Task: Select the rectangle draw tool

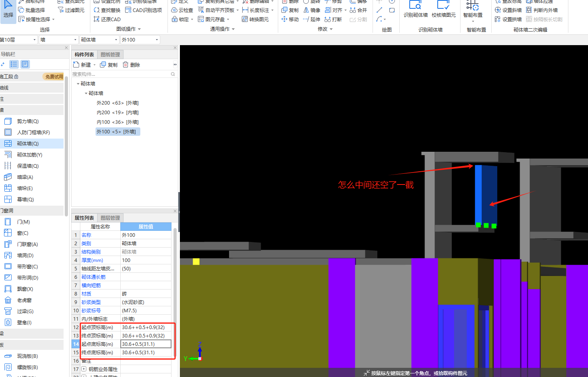Action: coord(392,10)
